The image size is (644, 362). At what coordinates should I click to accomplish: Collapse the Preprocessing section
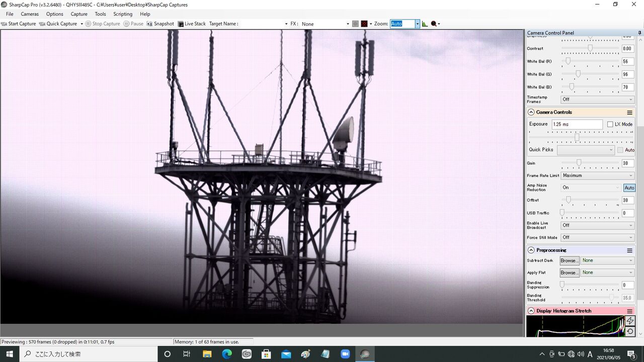coord(531,250)
